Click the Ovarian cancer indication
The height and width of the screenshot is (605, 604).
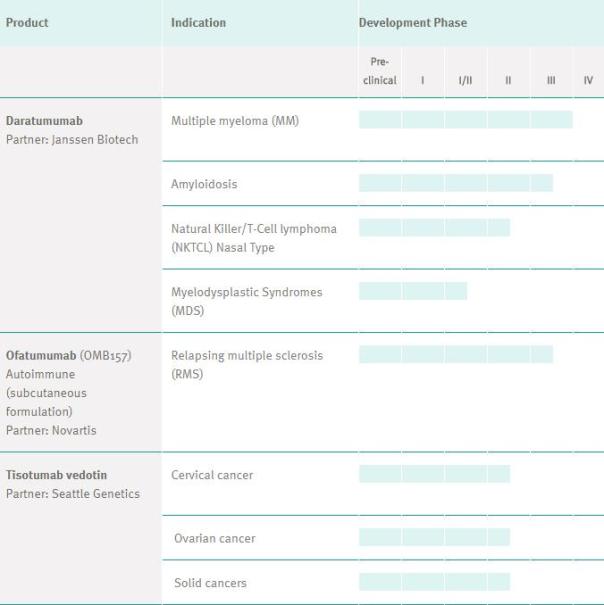tap(214, 538)
